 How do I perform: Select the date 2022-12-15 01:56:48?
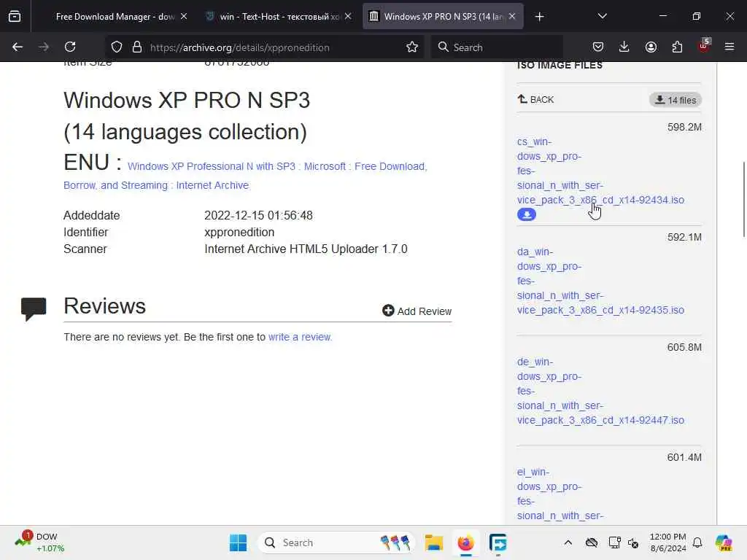pyautogui.click(x=259, y=216)
